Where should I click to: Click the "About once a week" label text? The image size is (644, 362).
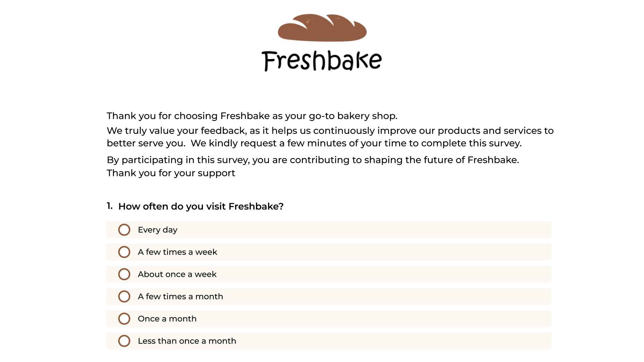click(x=177, y=274)
